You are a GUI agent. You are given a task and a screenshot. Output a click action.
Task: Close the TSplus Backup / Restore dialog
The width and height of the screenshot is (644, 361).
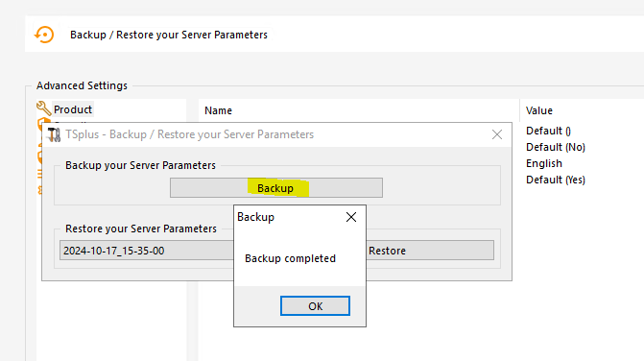tap(497, 134)
